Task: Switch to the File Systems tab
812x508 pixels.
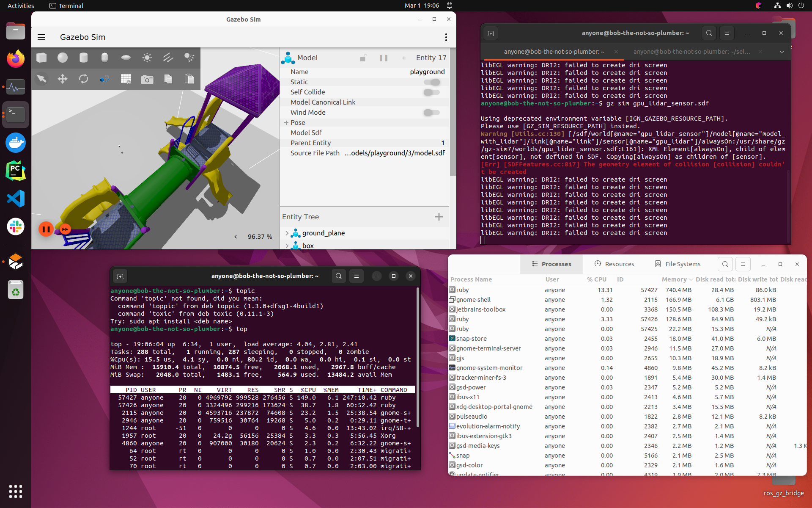Action: pyautogui.click(x=678, y=264)
